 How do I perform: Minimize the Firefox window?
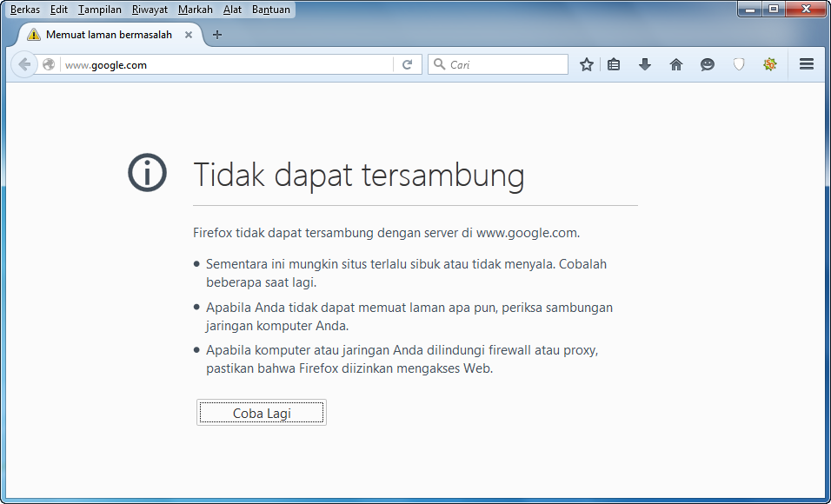pyautogui.click(x=750, y=9)
